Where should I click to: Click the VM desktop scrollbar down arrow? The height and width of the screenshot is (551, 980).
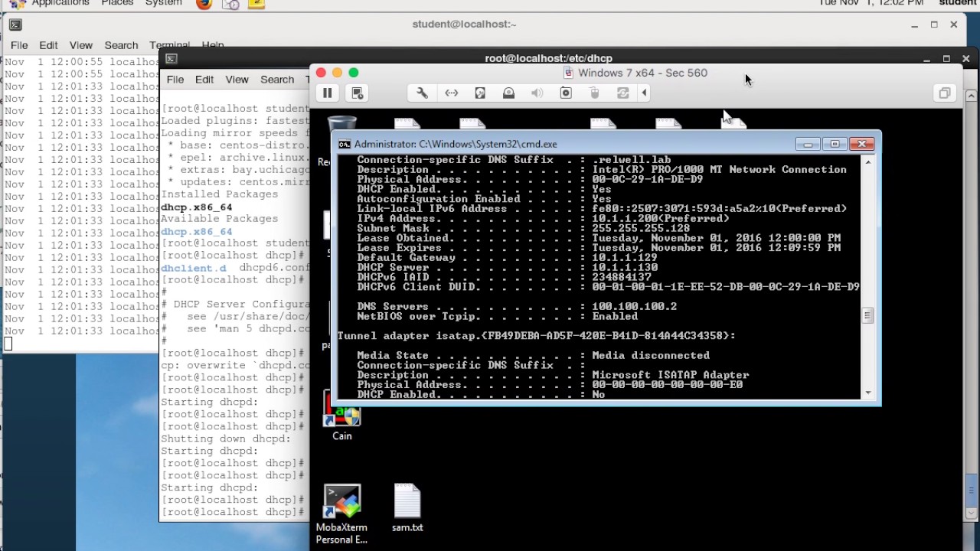(x=971, y=514)
